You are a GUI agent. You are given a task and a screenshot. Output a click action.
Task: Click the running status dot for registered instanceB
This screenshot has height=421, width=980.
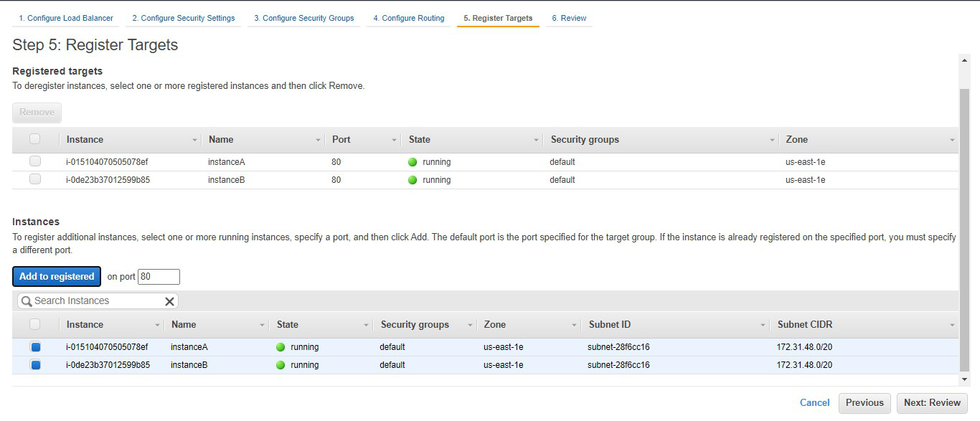413,180
